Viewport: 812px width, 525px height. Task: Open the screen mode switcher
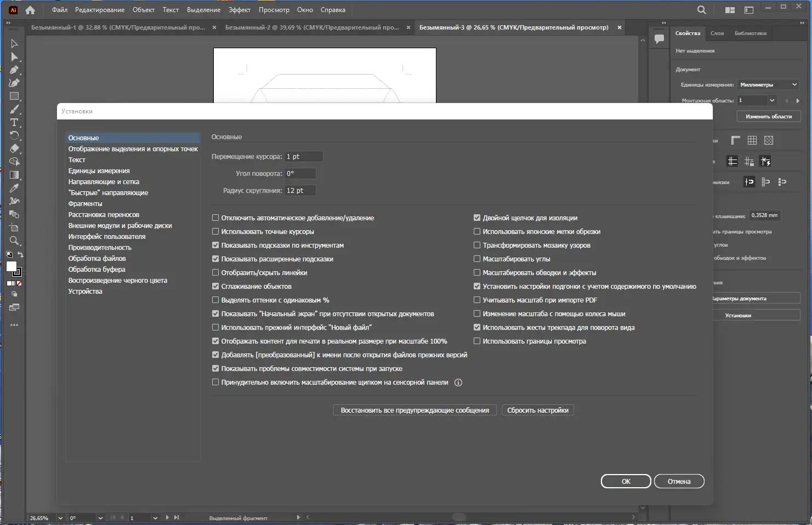pos(14,307)
